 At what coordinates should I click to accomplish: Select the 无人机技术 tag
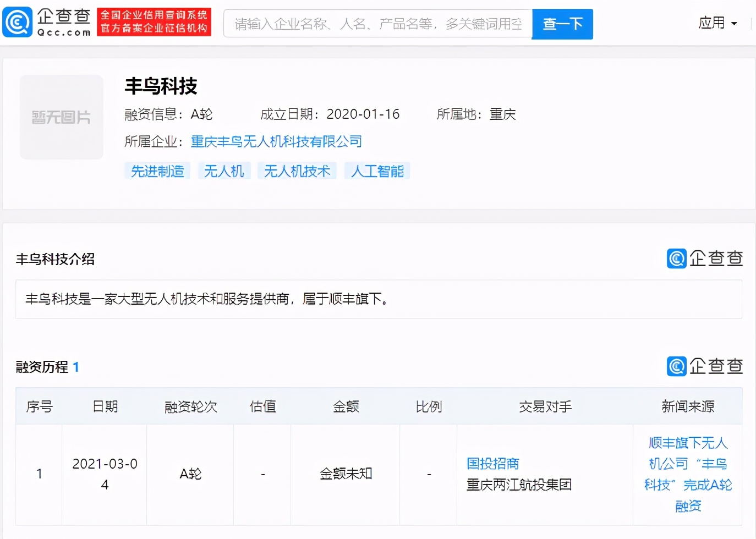(297, 171)
